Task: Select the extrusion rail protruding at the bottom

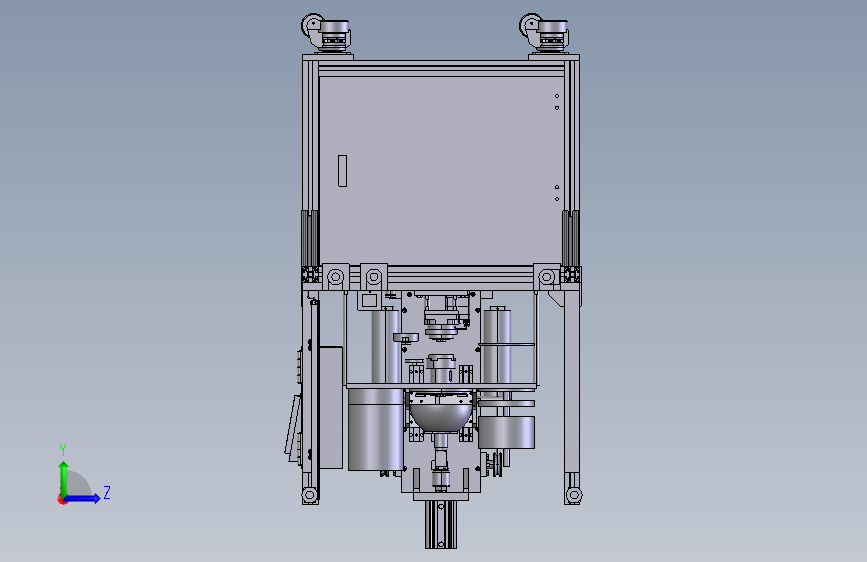Action: 441,525
